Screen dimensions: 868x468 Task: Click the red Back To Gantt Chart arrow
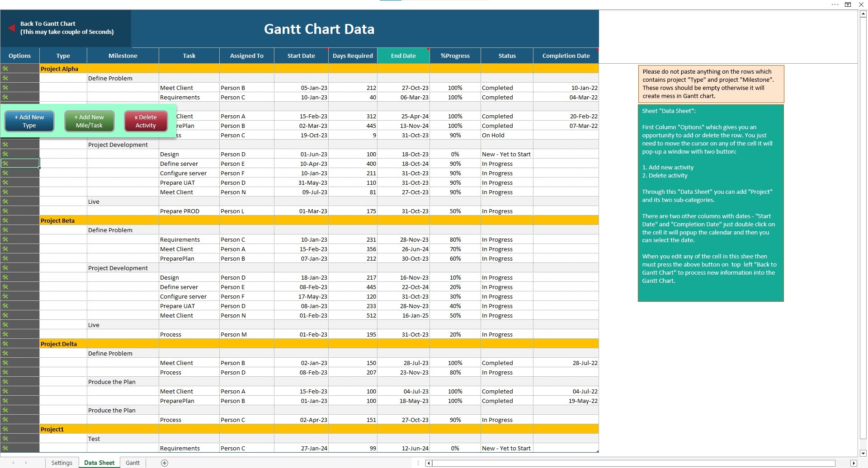pos(12,28)
